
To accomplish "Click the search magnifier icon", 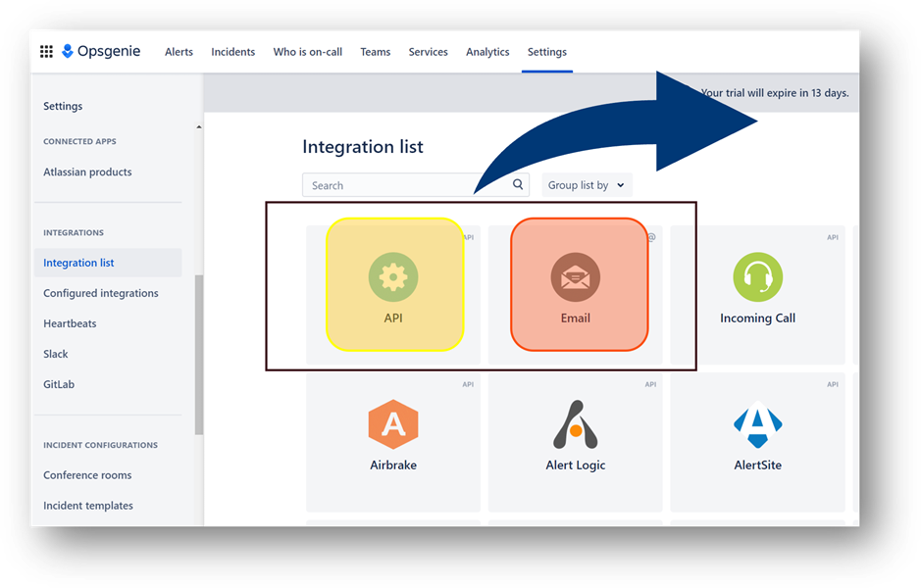I will (x=518, y=184).
